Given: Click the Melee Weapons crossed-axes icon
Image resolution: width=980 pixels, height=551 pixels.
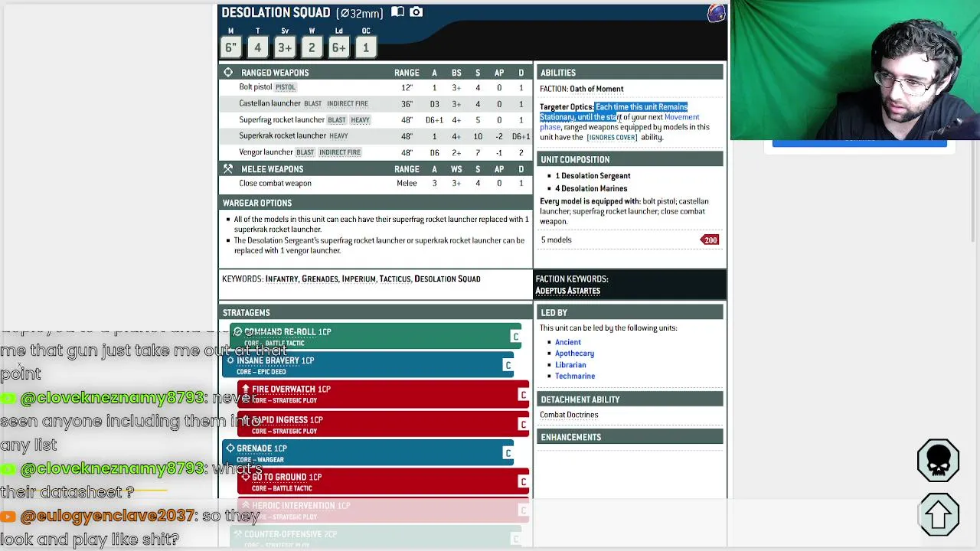Looking at the screenshot, I should coord(228,169).
